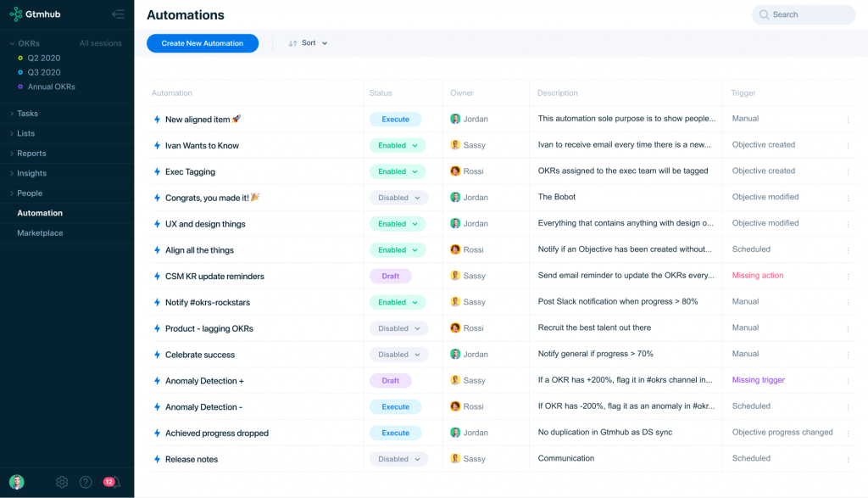Image resolution: width=868 pixels, height=498 pixels.
Task: Click lightning icon beside Align all the things
Action: click(157, 249)
